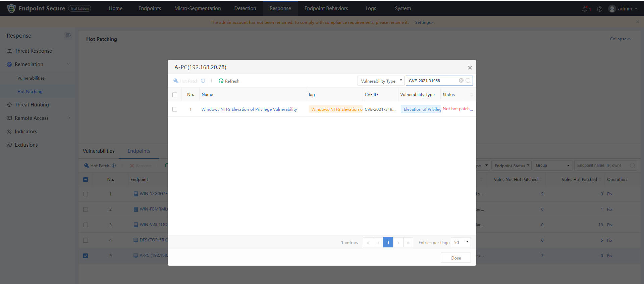Open the notifications bell icon

585,9
